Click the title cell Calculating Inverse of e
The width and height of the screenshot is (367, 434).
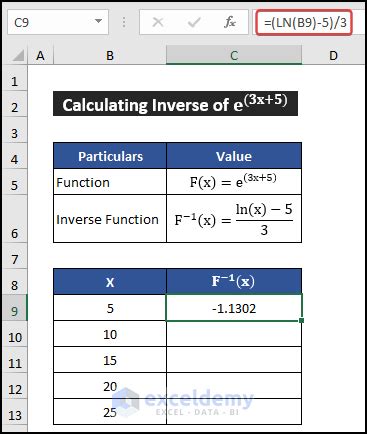pyautogui.click(x=175, y=104)
